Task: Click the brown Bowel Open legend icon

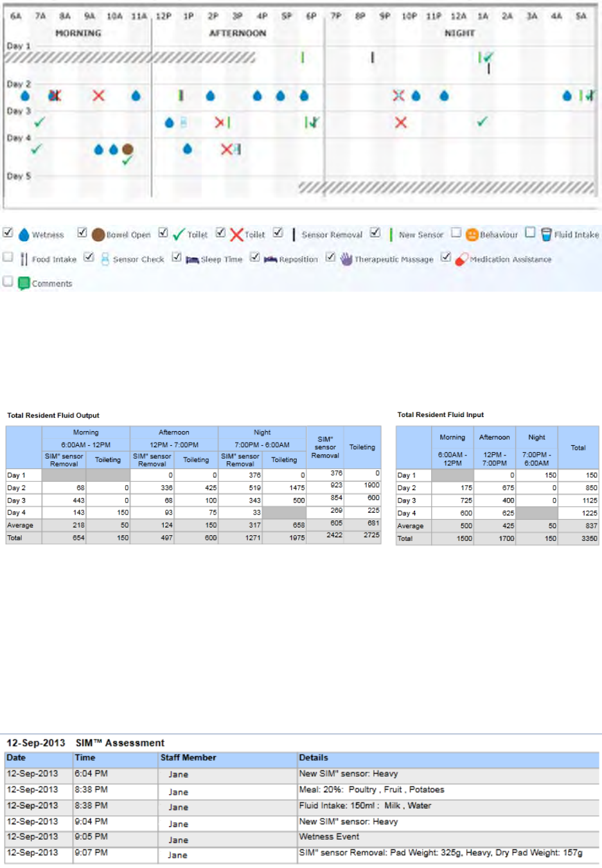Action: pos(98,235)
